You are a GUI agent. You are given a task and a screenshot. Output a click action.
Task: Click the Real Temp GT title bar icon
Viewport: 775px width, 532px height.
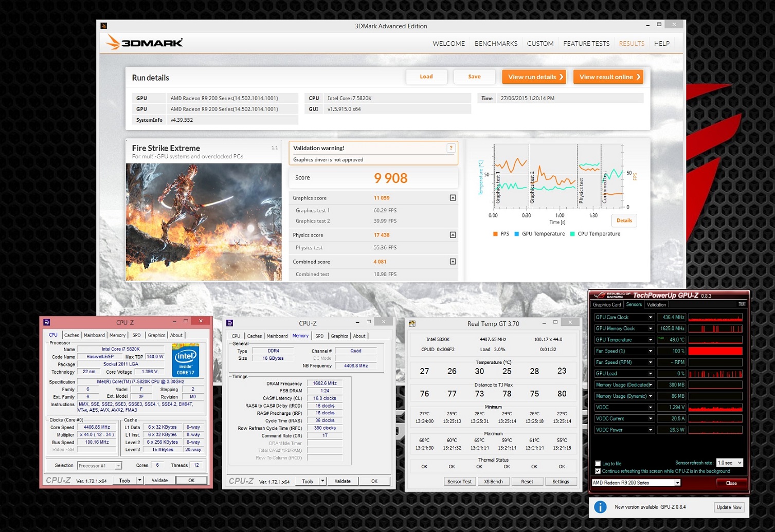[x=412, y=324]
